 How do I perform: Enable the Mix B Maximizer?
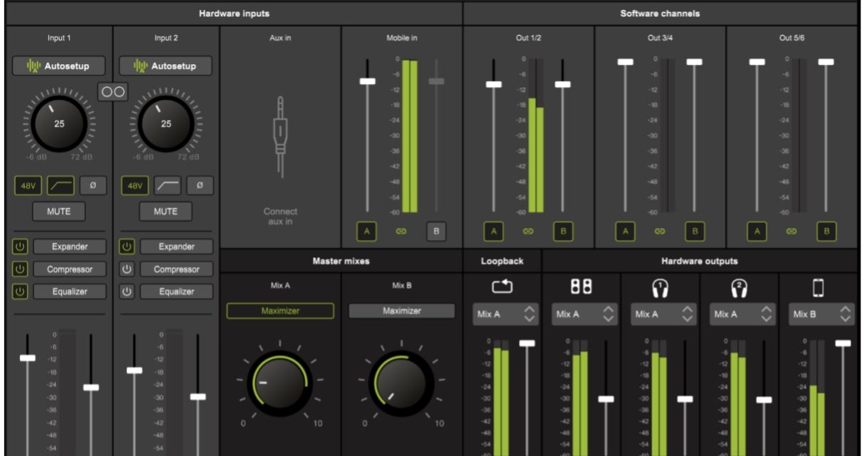[401, 311]
